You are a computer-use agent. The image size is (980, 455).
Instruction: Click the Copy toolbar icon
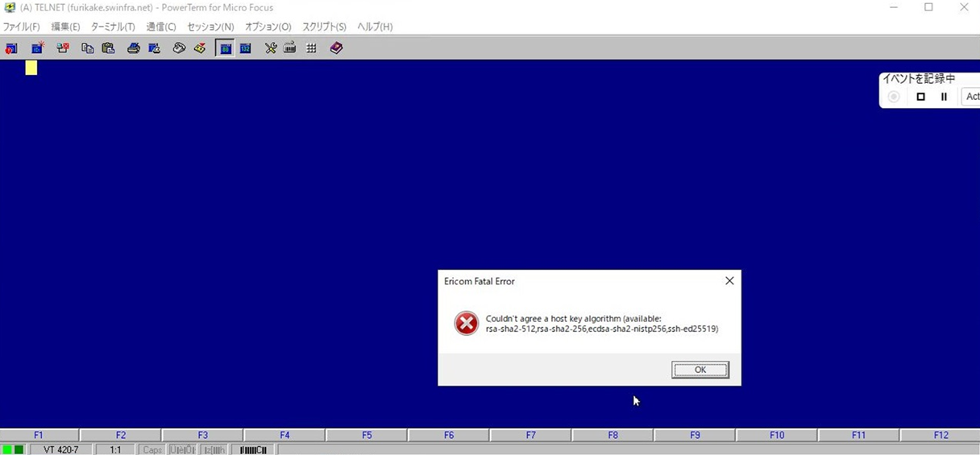(x=88, y=48)
